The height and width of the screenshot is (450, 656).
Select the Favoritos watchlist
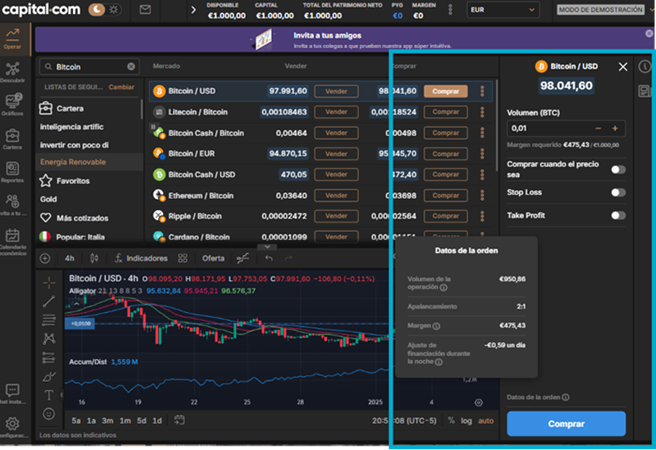tap(89, 181)
